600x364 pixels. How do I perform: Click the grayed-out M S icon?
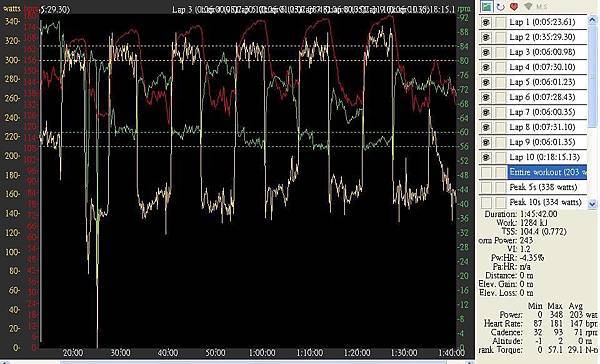541,7
